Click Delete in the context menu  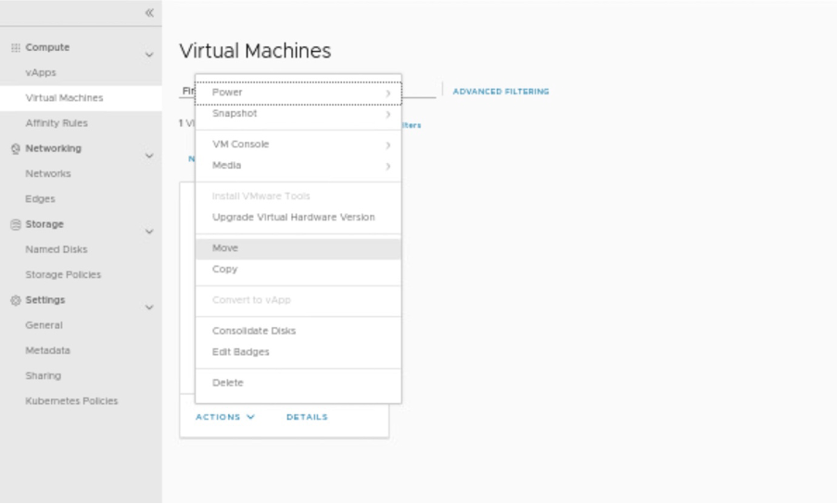point(228,383)
